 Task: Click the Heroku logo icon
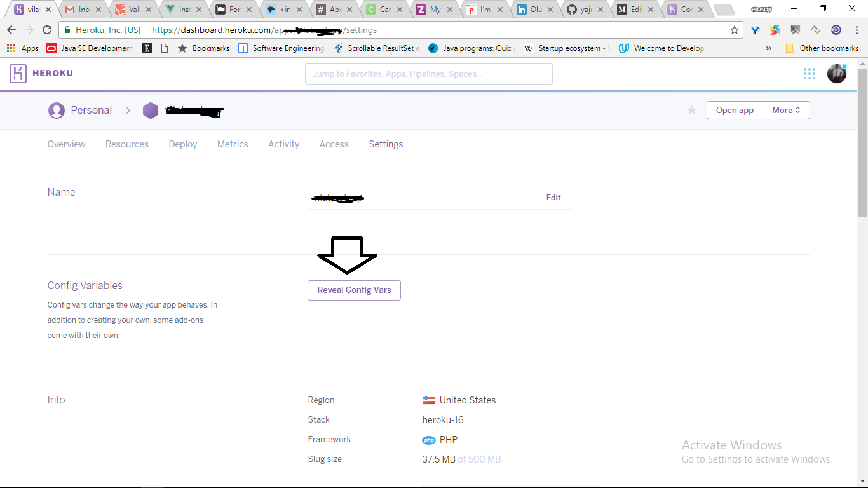pyautogui.click(x=18, y=74)
